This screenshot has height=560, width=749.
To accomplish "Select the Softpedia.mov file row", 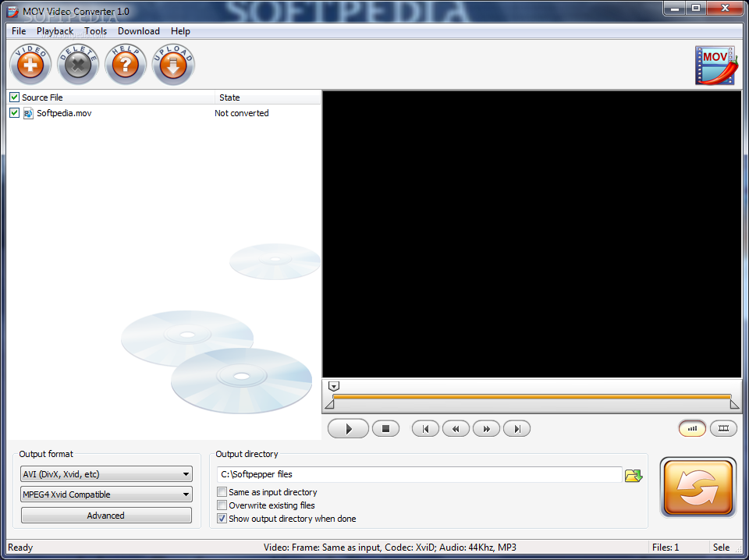I will pyautogui.click(x=164, y=113).
